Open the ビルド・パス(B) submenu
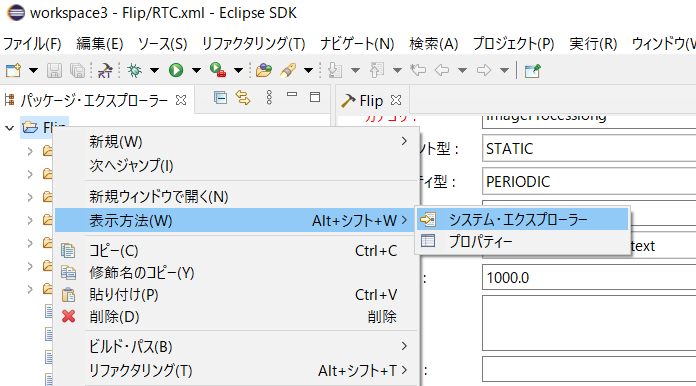This screenshot has height=386, width=696. (x=236, y=347)
